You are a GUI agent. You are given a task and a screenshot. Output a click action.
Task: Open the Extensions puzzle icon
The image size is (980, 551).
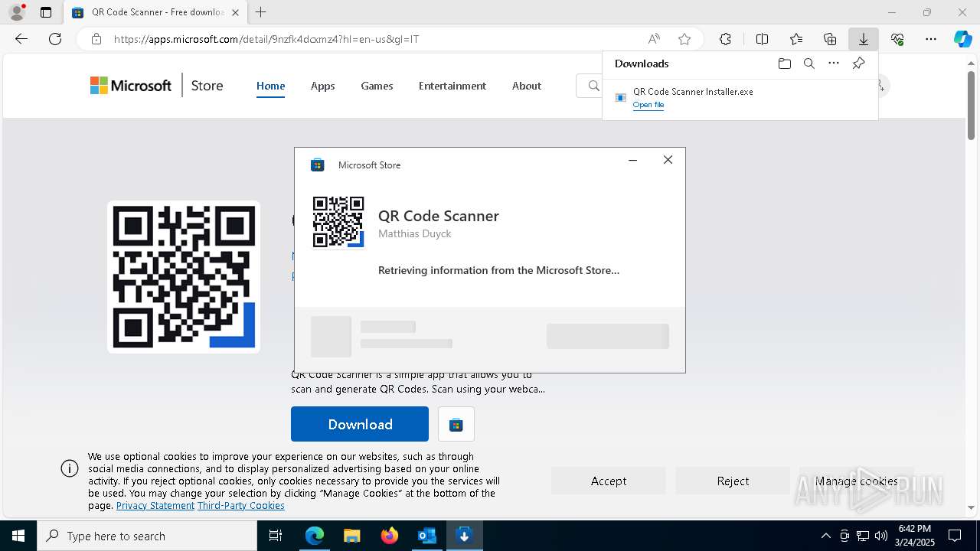coord(725,39)
